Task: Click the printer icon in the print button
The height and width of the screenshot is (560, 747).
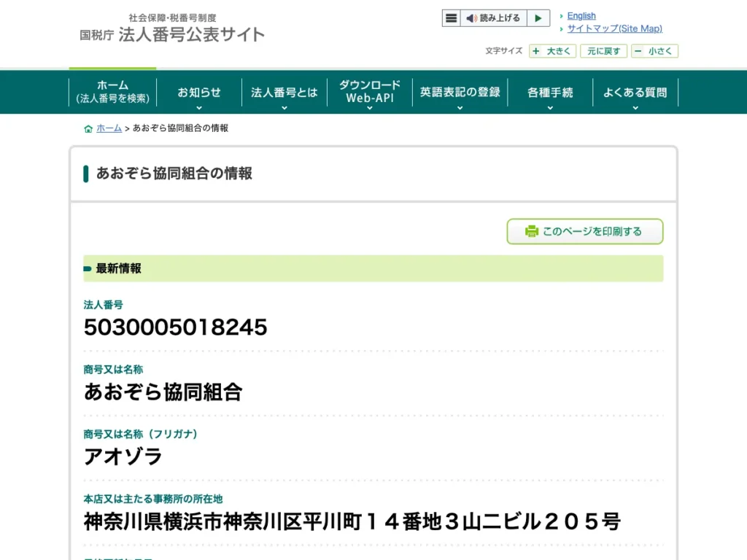Action: 531,231
